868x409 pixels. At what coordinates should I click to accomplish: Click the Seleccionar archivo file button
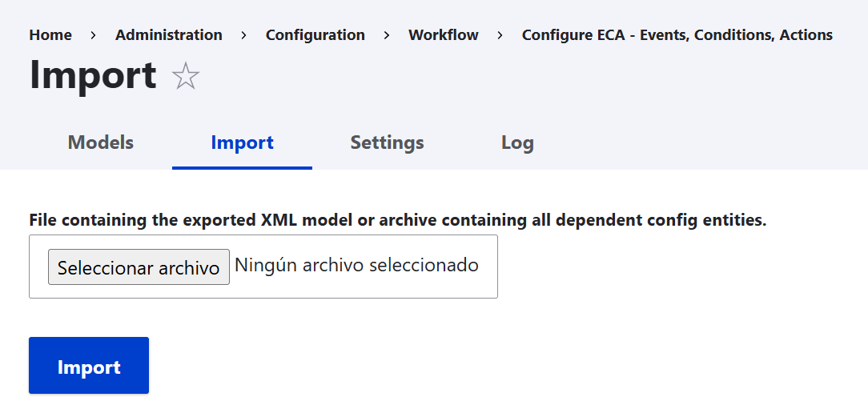[x=139, y=267]
